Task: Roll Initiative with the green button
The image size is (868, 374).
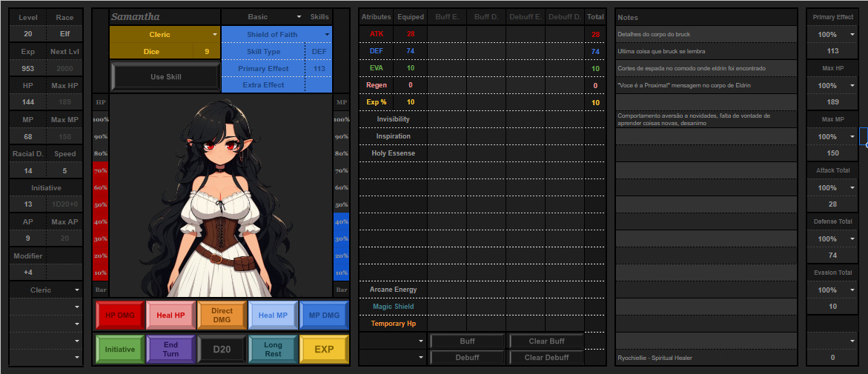Action: click(x=120, y=349)
